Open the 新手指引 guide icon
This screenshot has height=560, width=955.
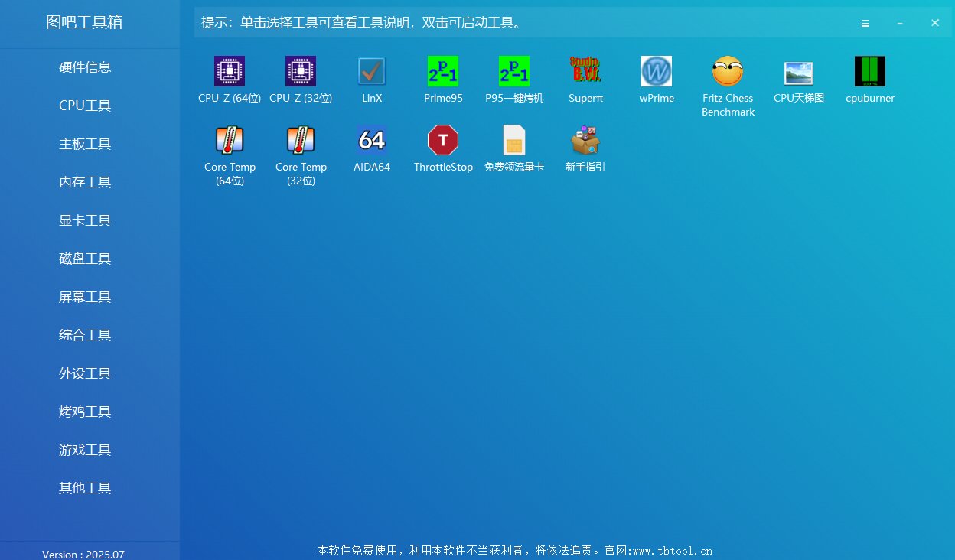(585, 140)
